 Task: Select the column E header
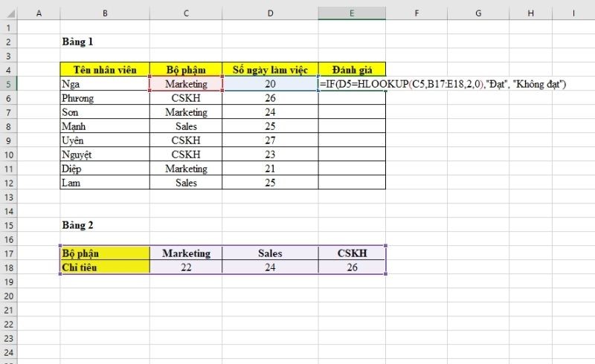click(352, 13)
